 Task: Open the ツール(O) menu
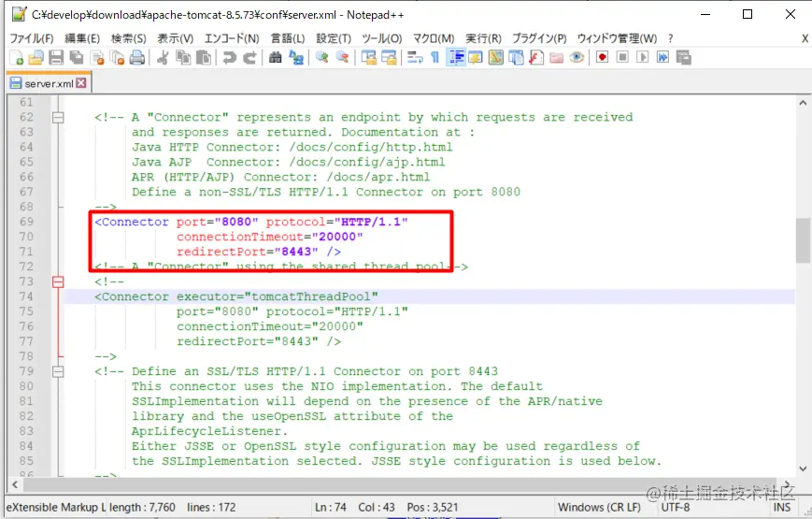[381, 38]
